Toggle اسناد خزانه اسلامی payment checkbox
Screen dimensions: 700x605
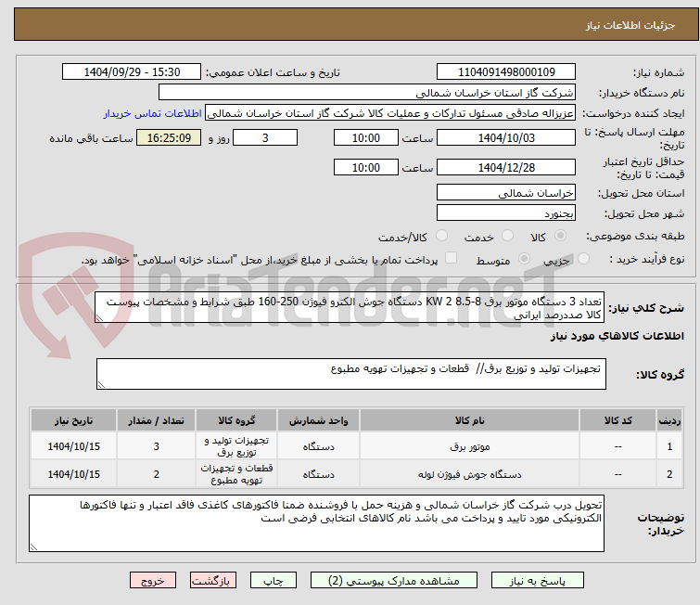tap(452, 257)
